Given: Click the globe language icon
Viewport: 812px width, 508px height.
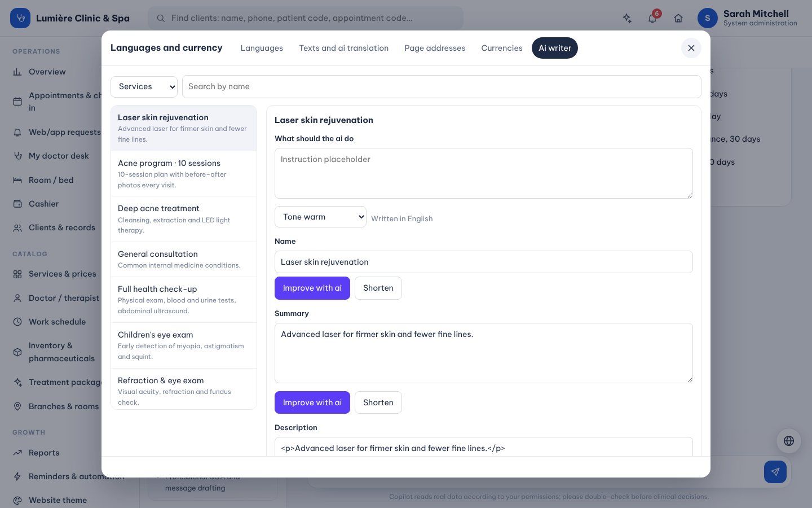Looking at the screenshot, I should [x=789, y=441].
